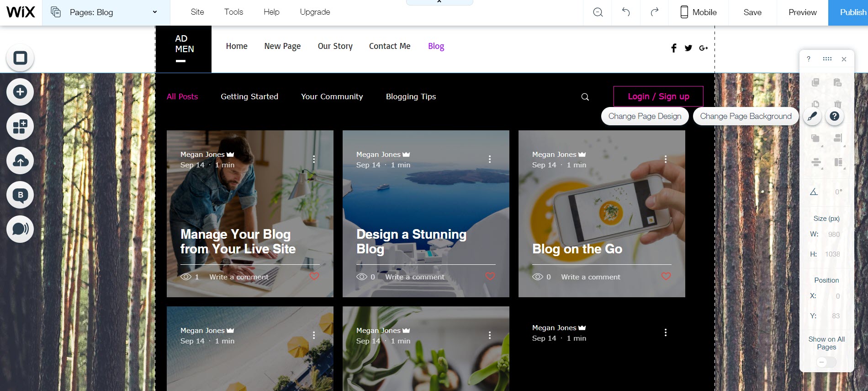The height and width of the screenshot is (391, 868).
Task: Click the Paste icon in toolbar panel
Action: 837,82
